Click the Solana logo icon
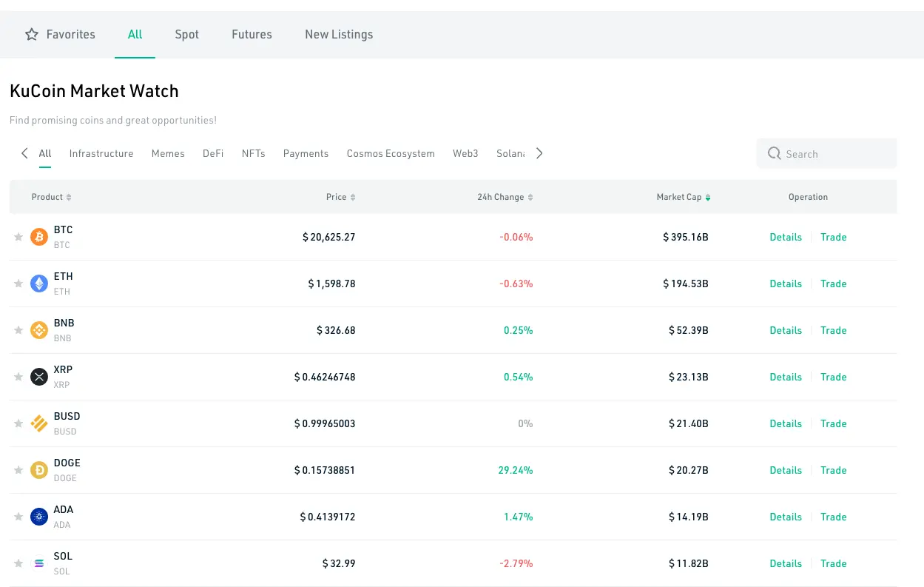The image size is (924, 587). point(39,563)
